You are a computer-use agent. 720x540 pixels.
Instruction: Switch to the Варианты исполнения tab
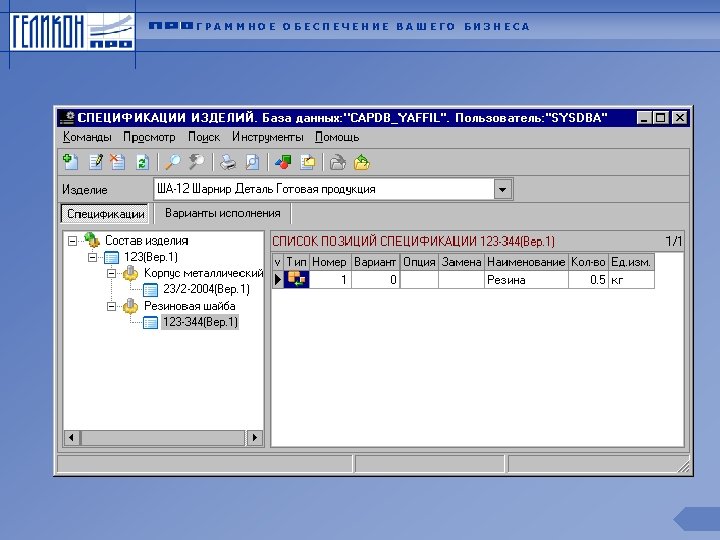[x=223, y=213]
